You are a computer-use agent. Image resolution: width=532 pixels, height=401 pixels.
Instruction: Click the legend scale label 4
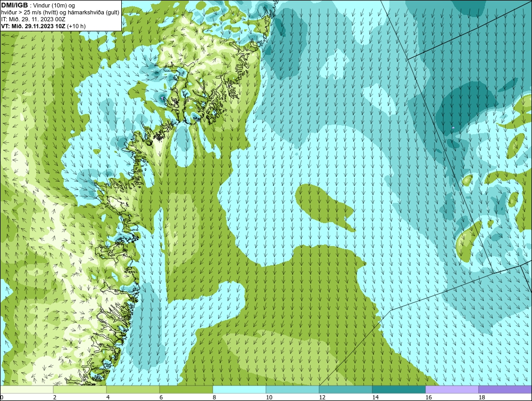click(x=108, y=397)
